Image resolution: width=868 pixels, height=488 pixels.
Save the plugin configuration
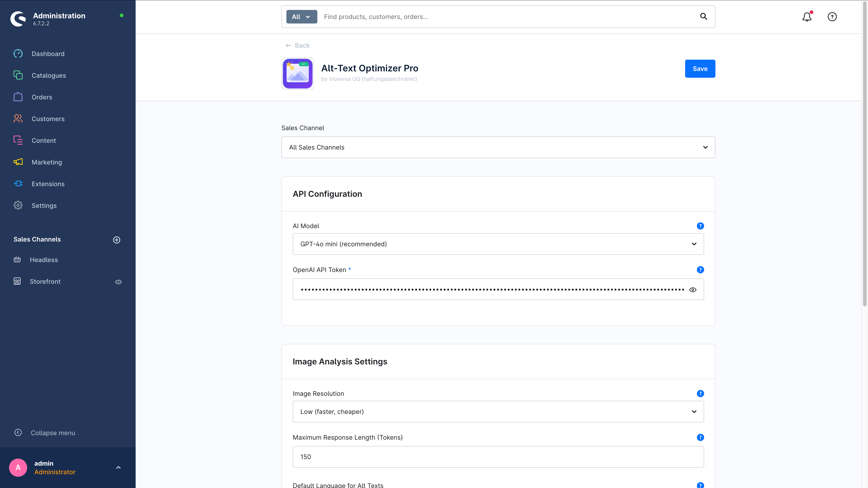coord(700,69)
